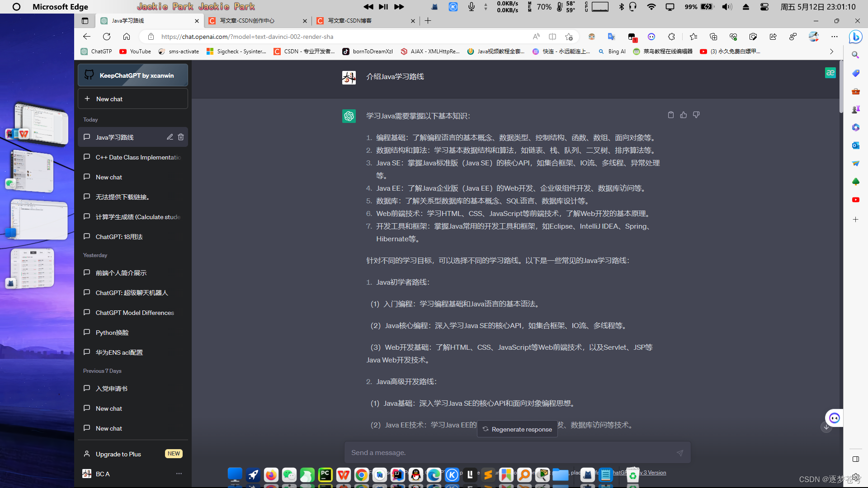Click the read aloud icon in address bar
The image size is (868, 488).
click(x=536, y=37)
